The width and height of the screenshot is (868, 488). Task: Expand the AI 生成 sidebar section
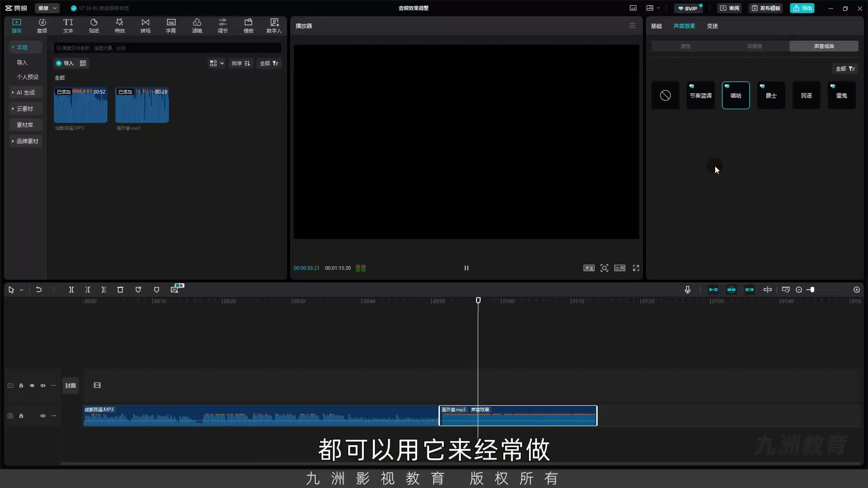point(26,92)
